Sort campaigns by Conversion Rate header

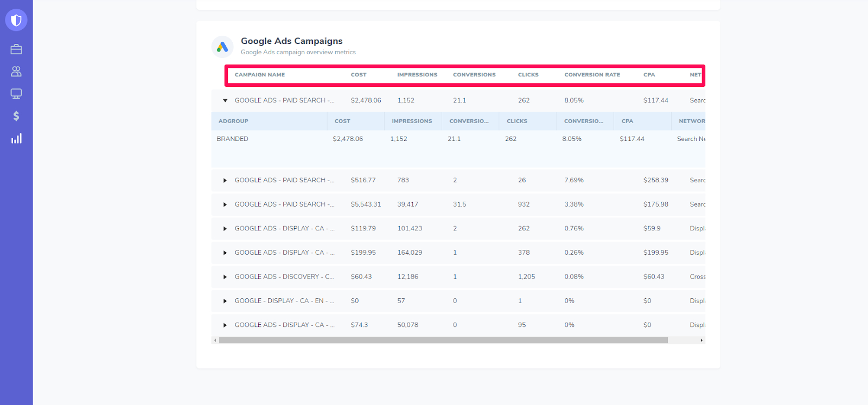(592, 75)
